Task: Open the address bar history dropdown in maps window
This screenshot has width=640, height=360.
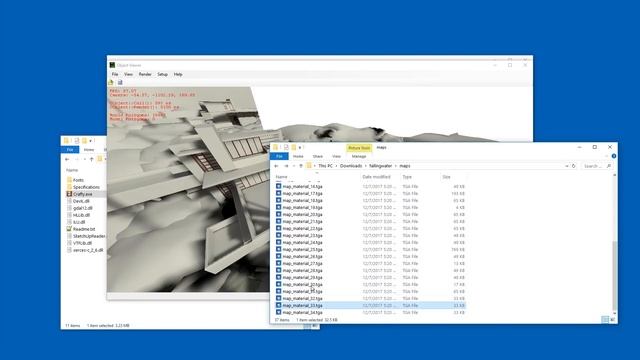Action: pos(567,166)
